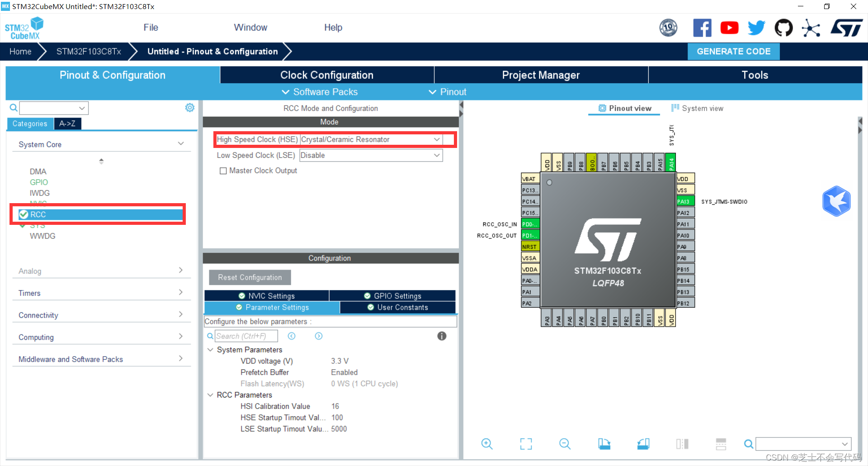Viewport: 868px width, 466px height.
Task: Open the GPIO Settings tab
Action: [x=392, y=296]
